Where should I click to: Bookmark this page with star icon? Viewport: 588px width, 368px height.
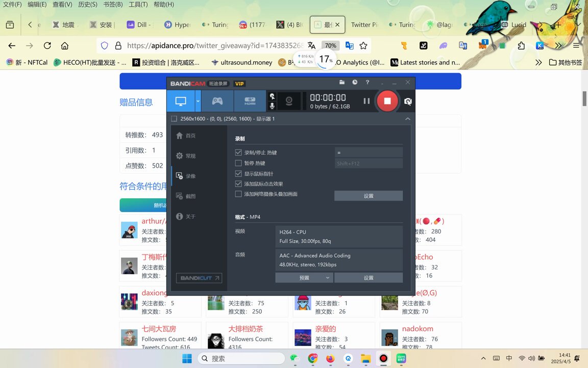point(363,45)
